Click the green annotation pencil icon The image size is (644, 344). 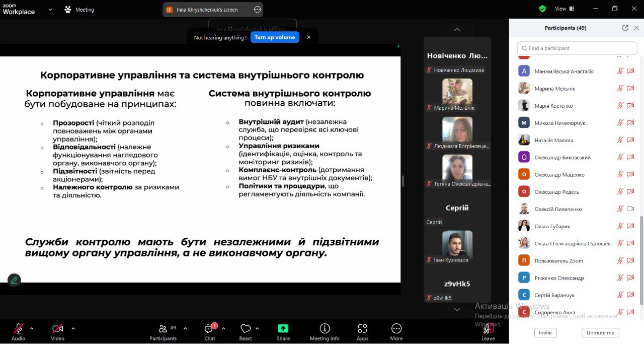click(14, 281)
